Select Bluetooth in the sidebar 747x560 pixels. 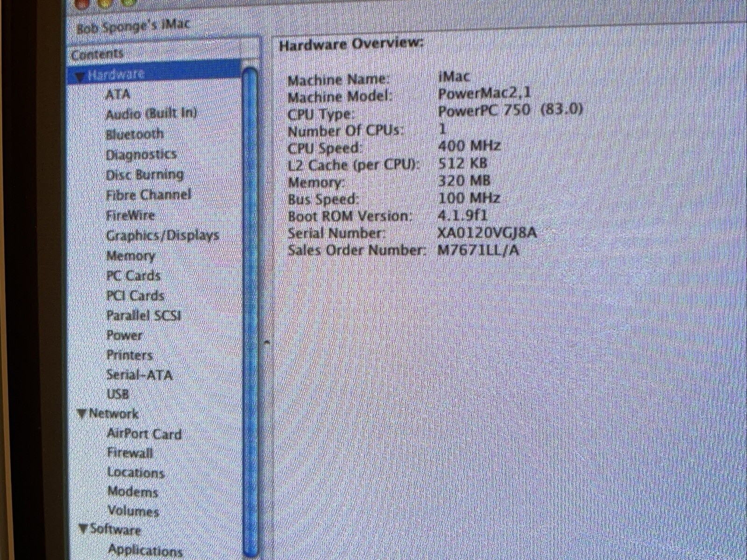(x=135, y=135)
